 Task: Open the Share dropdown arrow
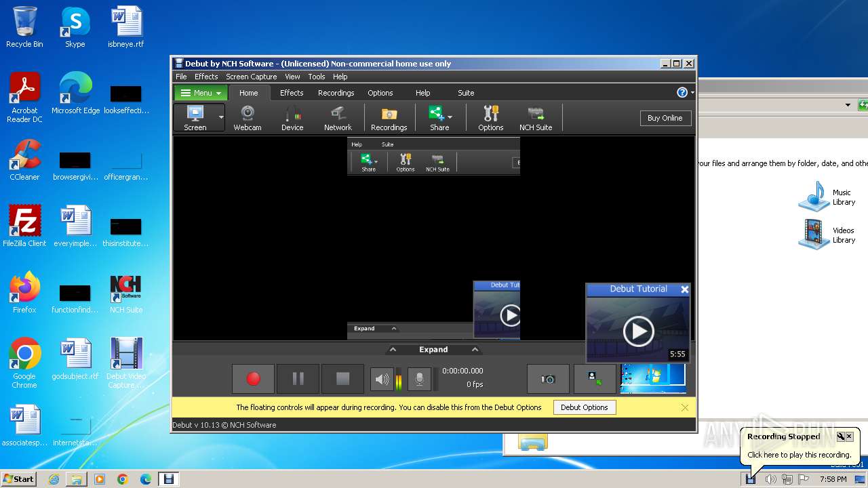pos(450,117)
